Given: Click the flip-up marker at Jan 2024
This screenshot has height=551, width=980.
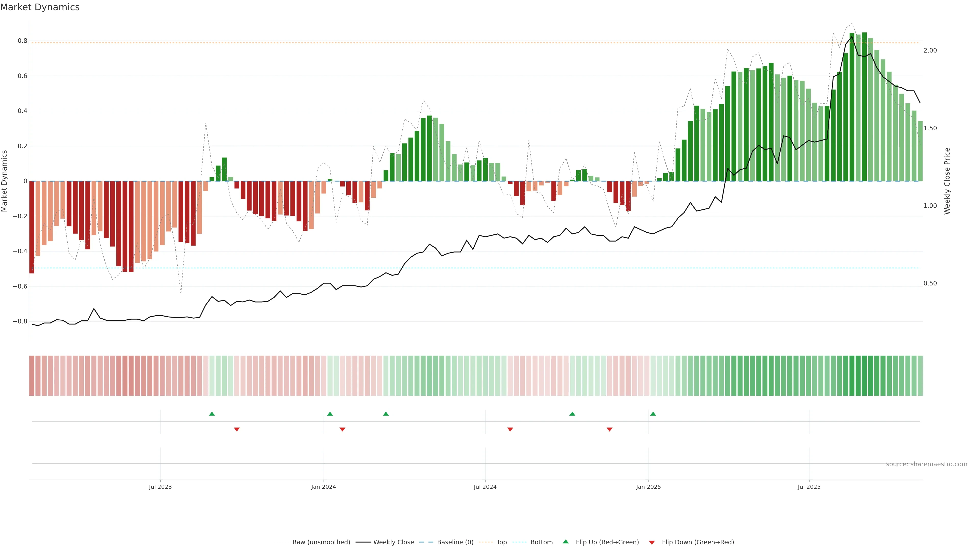Looking at the screenshot, I should click(330, 414).
